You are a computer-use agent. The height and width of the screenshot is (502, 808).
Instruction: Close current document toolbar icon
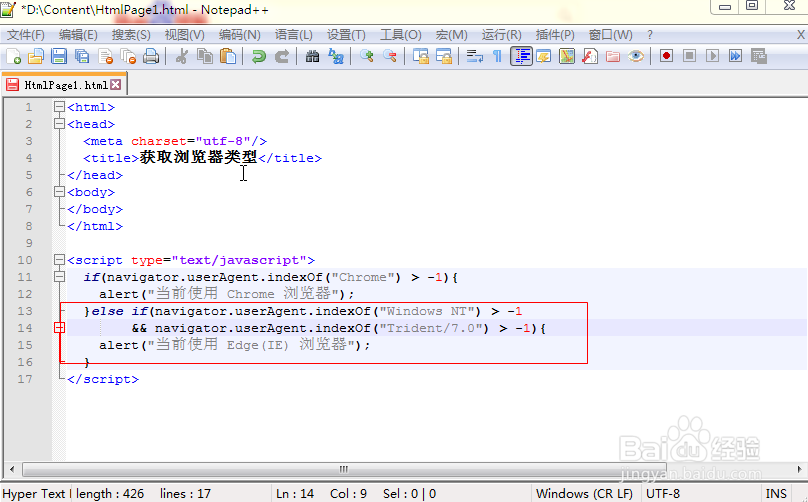pos(105,56)
